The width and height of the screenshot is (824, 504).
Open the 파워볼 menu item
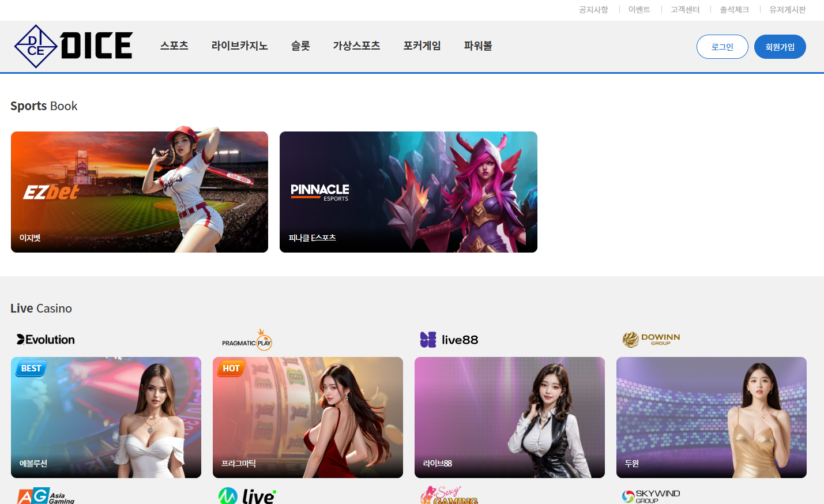478,46
